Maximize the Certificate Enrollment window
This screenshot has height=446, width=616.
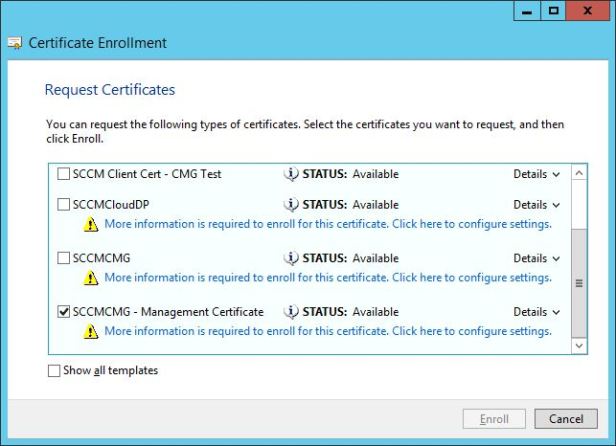tap(554, 11)
